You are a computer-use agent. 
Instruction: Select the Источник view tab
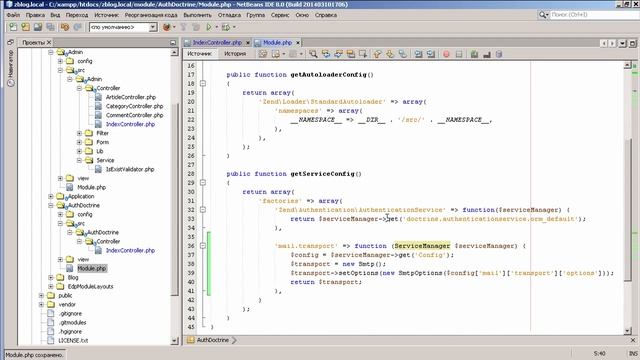[x=200, y=54]
